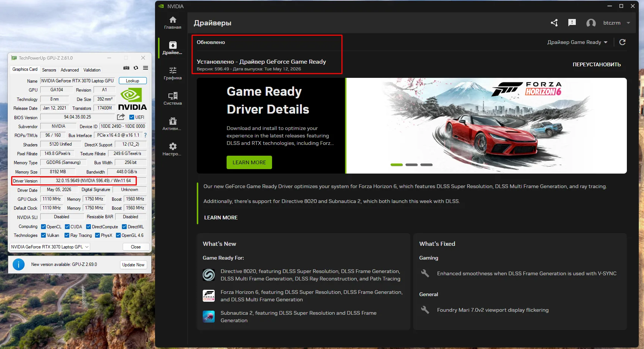Click the wrench icon beside Foundry Mari fix
The width and height of the screenshot is (644, 349).
point(425,310)
